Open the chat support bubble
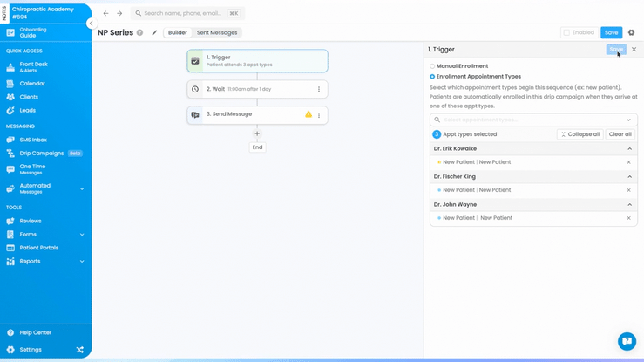The height and width of the screenshot is (362, 644). pyautogui.click(x=627, y=341)
